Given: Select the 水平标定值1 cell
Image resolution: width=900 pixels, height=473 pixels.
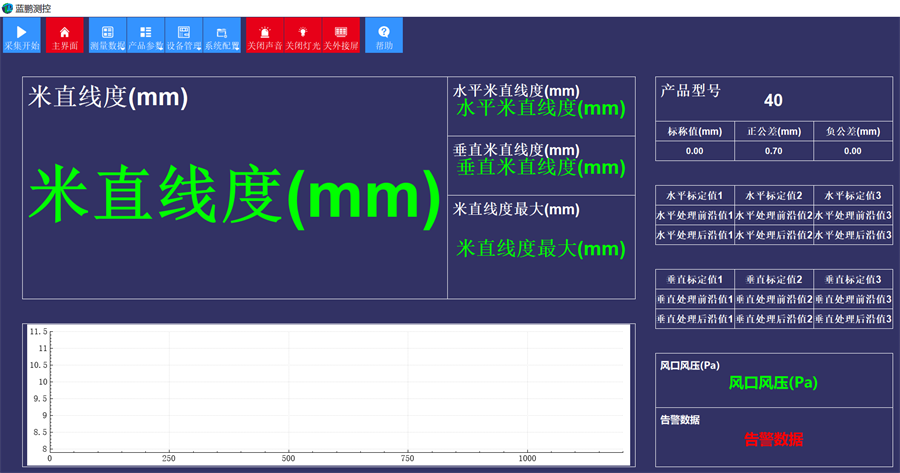Looking at the screenshot, I should (694, 194).
